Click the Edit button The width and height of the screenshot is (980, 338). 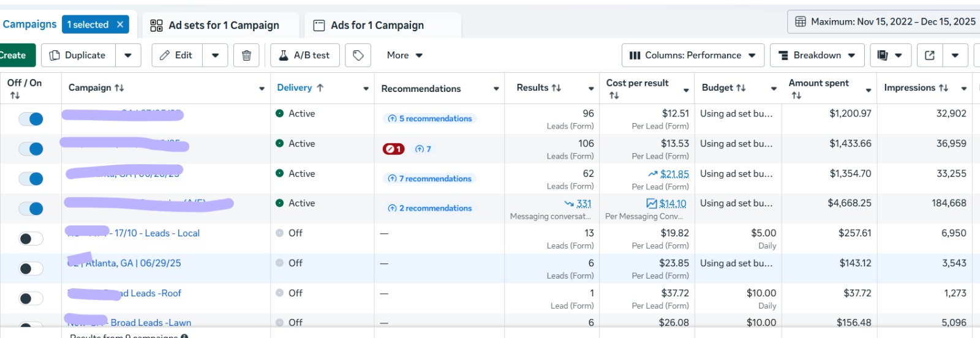coord(177,55)
